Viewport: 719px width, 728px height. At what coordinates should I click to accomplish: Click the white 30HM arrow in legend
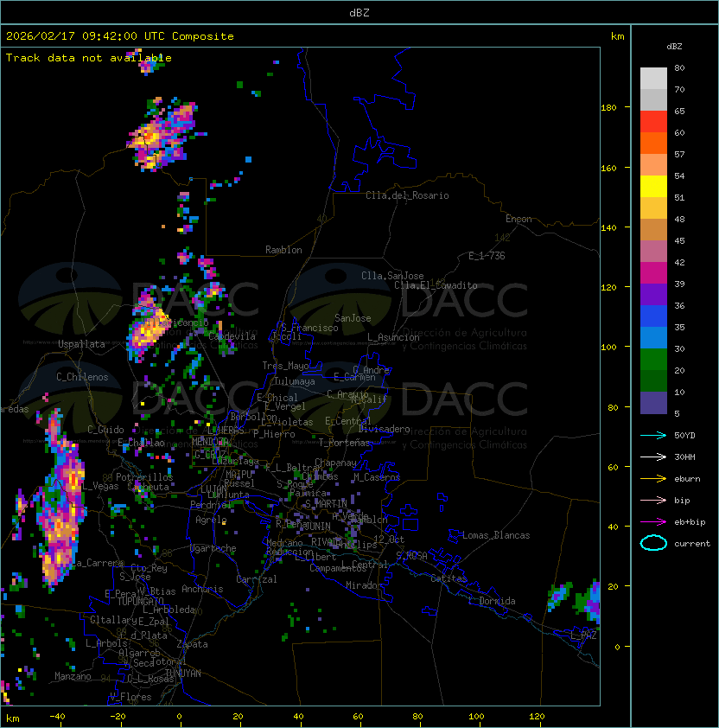[653, 457]
